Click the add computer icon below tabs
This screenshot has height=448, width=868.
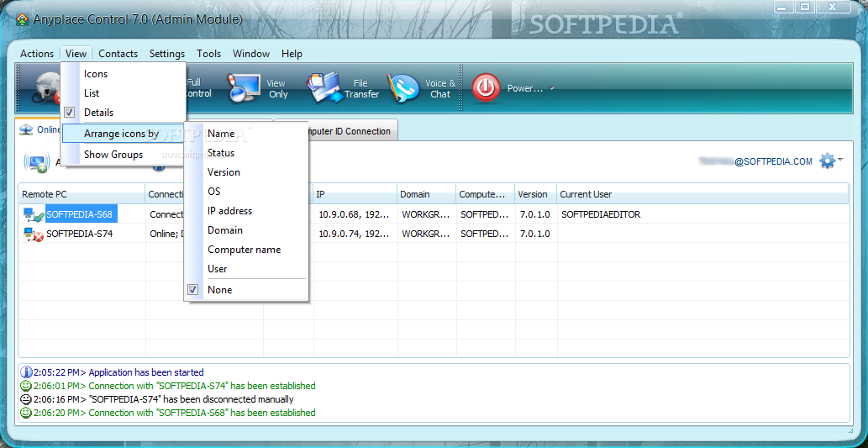click(x=37, y=162)
